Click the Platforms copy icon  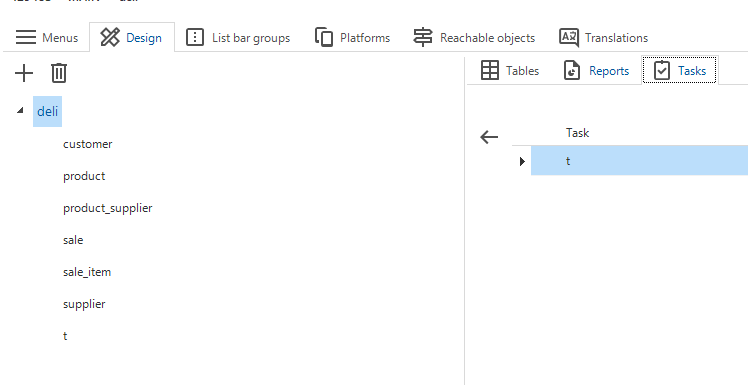[x=324, y=37]
